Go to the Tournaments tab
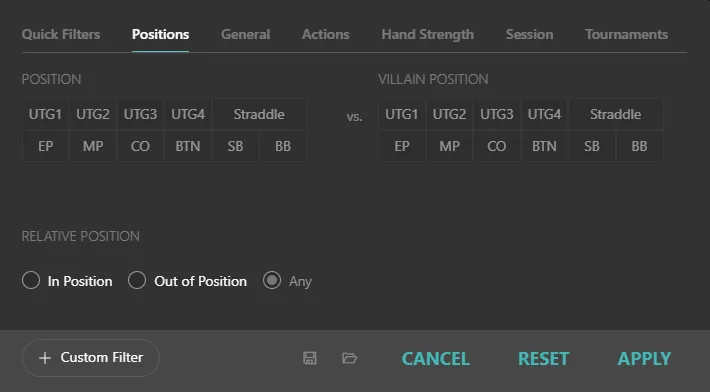Image resolution: width=710 pixels, height=392 pixels. (626, 34)
